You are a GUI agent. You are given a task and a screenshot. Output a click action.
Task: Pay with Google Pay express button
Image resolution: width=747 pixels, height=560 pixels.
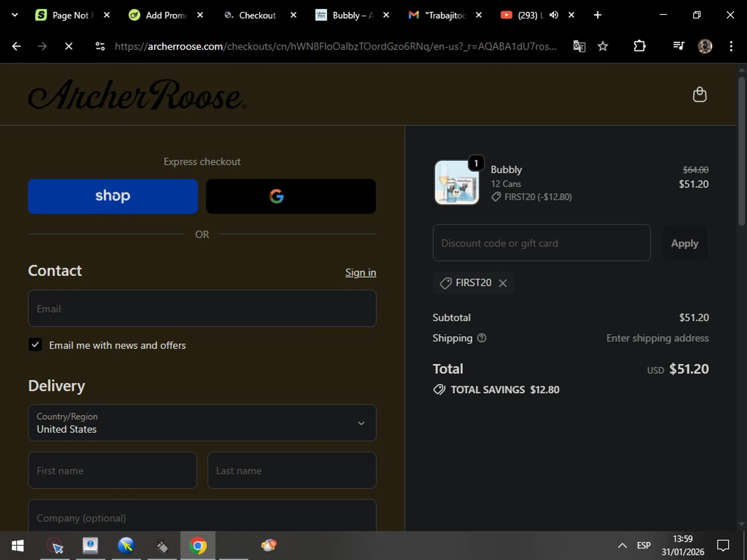click(291, 196)
